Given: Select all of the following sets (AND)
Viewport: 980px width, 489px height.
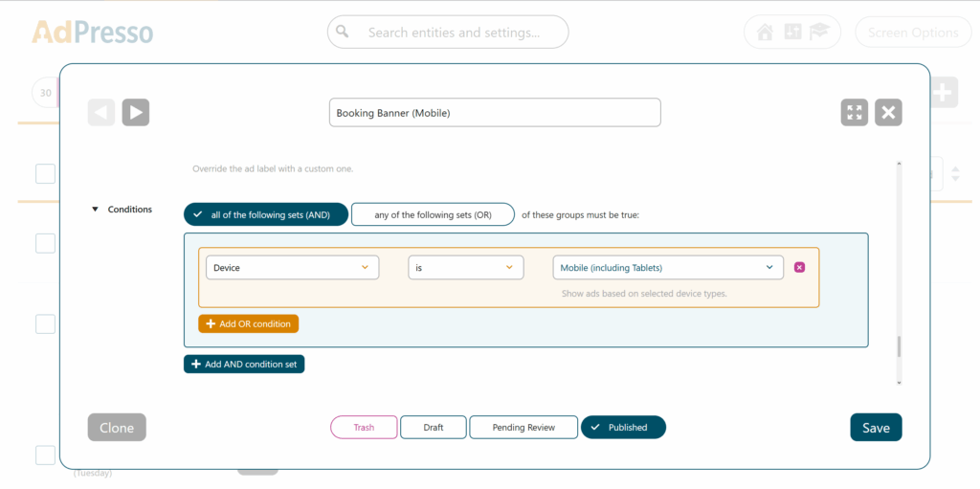Looking at the screenshot, I should click(266, 214).
